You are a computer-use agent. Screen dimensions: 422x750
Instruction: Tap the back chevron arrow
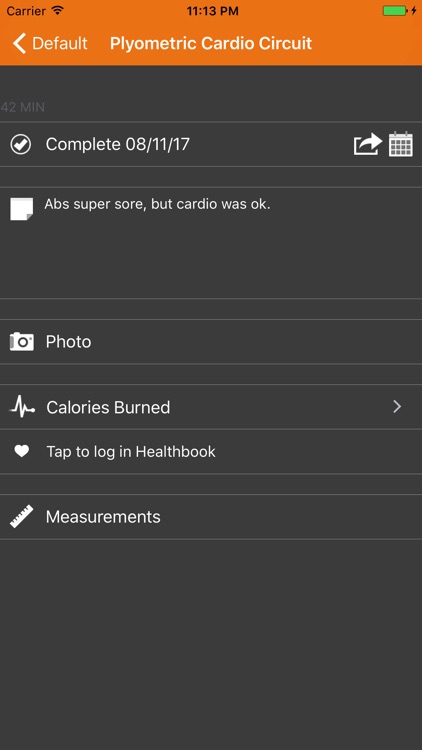[19, 43]
